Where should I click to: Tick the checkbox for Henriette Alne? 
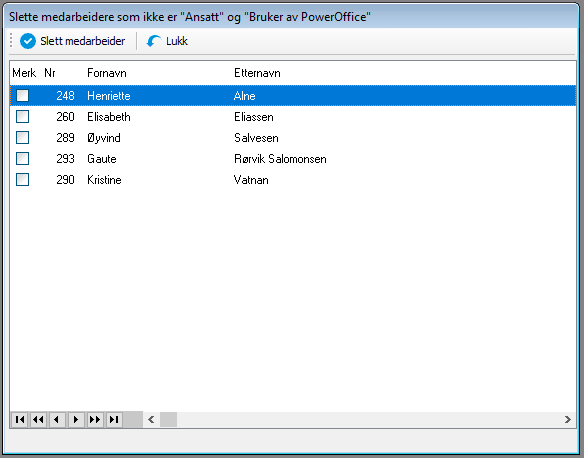22,96
